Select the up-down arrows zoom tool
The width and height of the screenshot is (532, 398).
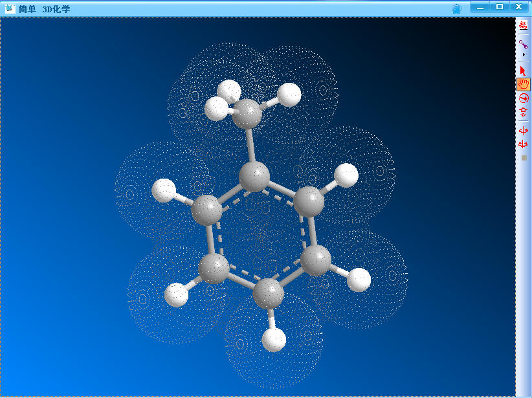[x=523, y=111]
